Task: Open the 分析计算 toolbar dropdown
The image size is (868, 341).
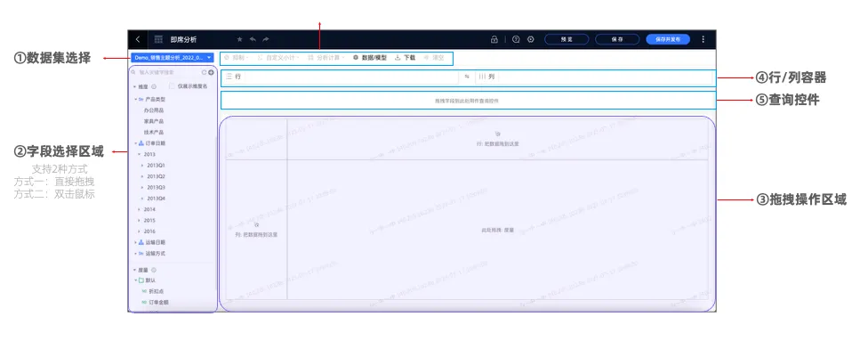Action: pos(325,58)
